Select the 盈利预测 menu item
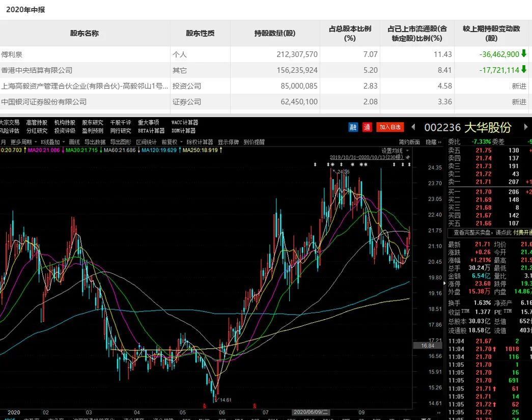The image size is (532, 420). point(93,131)
